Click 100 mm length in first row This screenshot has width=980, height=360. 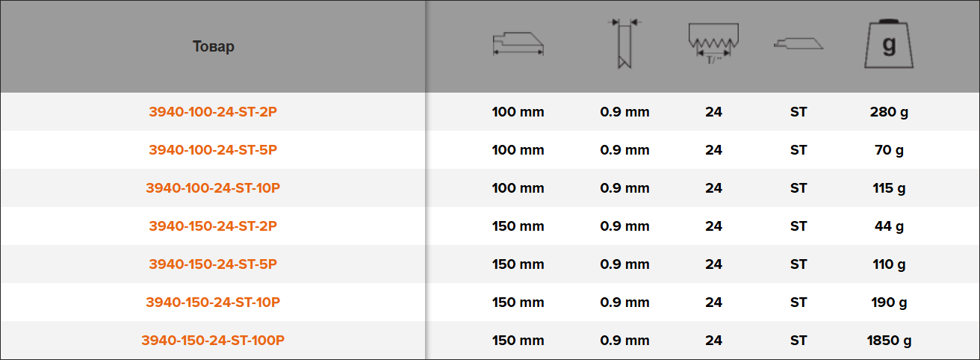(x=518, y=112)
